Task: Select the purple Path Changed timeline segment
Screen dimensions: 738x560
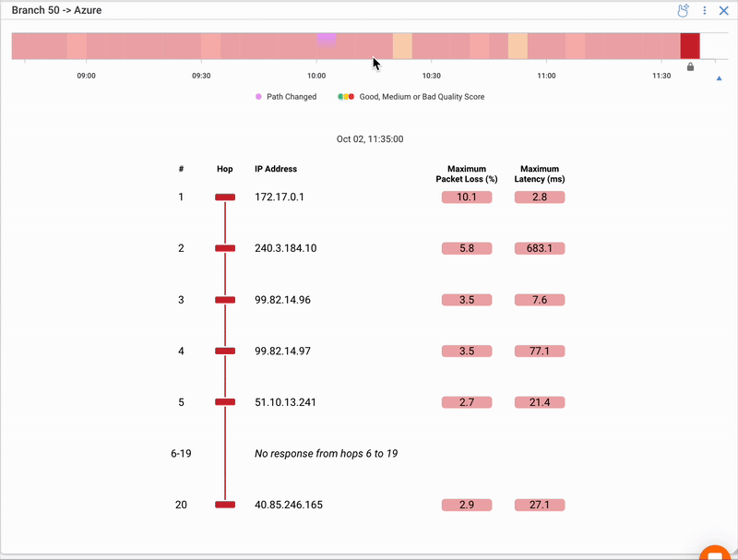Action: pyautogui.click(x=326, y=41)
